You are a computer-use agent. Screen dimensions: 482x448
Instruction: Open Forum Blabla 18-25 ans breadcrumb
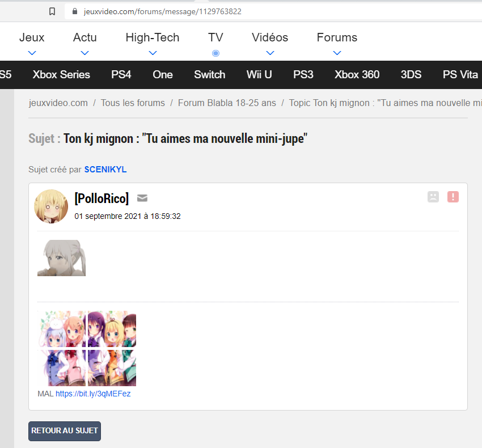pyautogui.click(x=227, y=103)
